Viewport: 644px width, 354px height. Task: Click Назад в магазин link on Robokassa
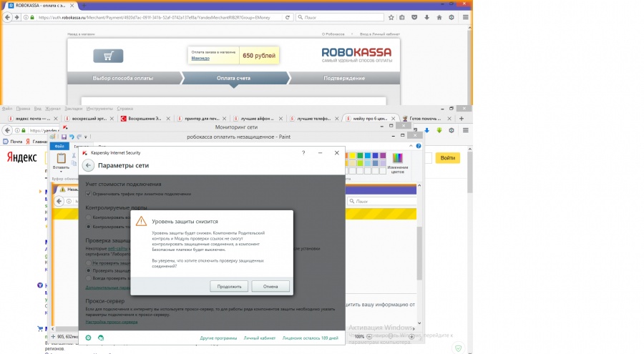pyautogui.click(x=81, y=34)
